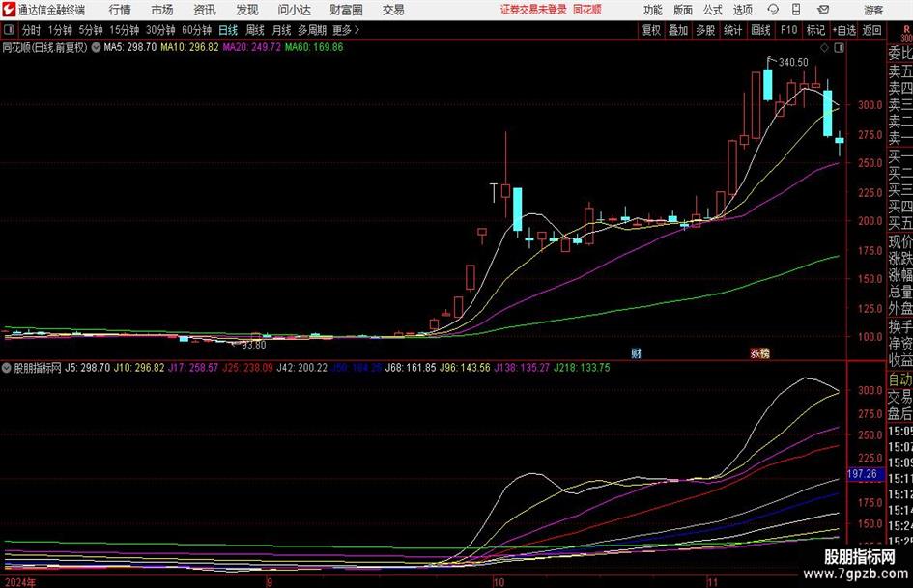Click the 财 marker on the chart bottom

tap(636, 352)
